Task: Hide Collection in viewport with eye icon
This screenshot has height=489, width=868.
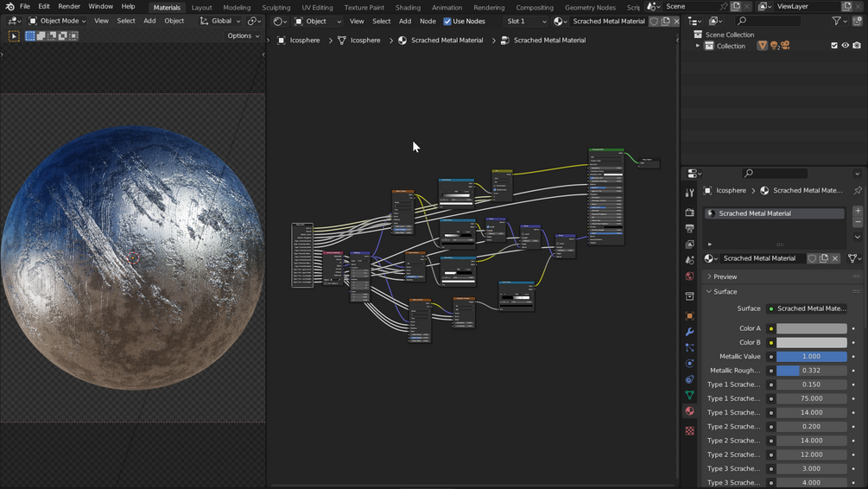Action: click(846, 46)
